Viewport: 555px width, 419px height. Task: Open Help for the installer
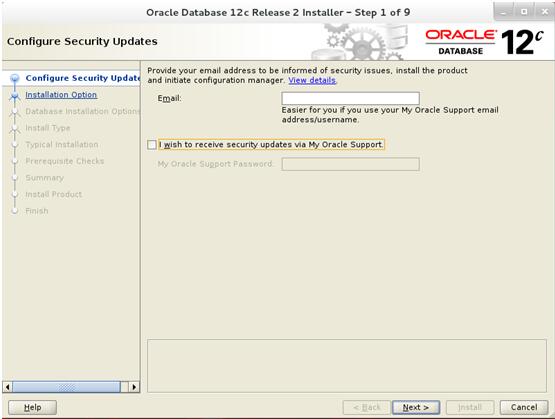pyautogui.click(x=32, y=407)
